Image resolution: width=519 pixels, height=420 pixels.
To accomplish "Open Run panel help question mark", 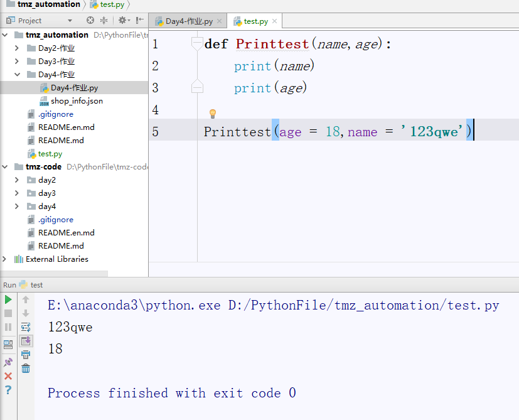I will tap(8, 390).
